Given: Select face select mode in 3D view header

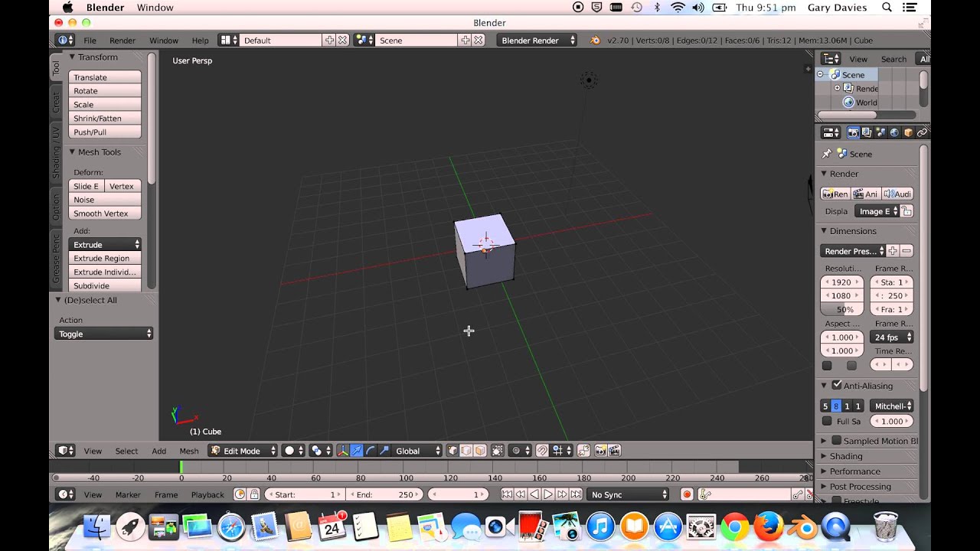Looking at the screenshot, I should [x=479, y=451].
